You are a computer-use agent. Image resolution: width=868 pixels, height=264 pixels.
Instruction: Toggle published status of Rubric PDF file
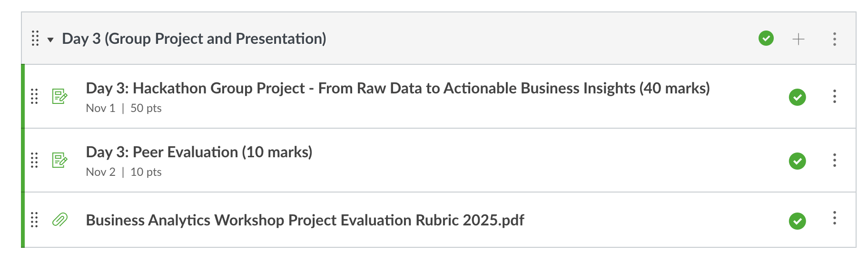(797, 221)
